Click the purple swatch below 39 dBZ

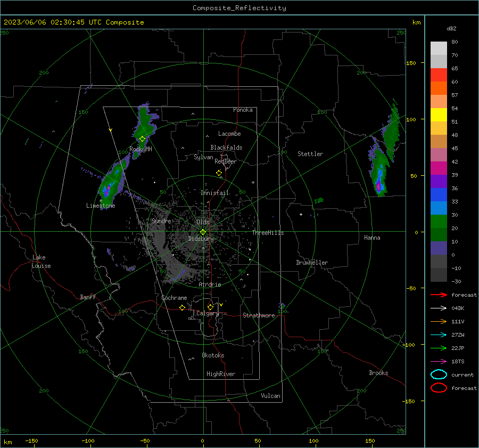pos(439,182)
